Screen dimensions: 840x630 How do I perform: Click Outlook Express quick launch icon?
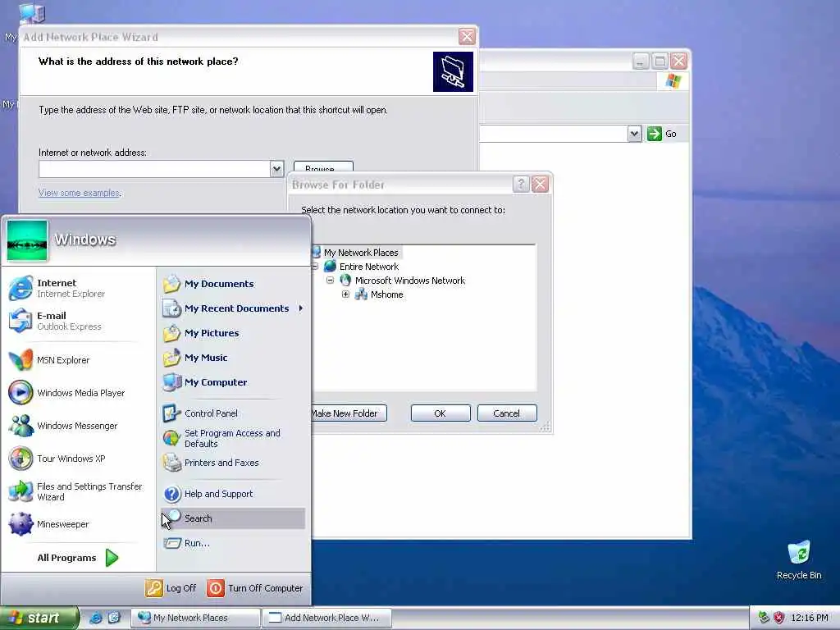[114, 618]
